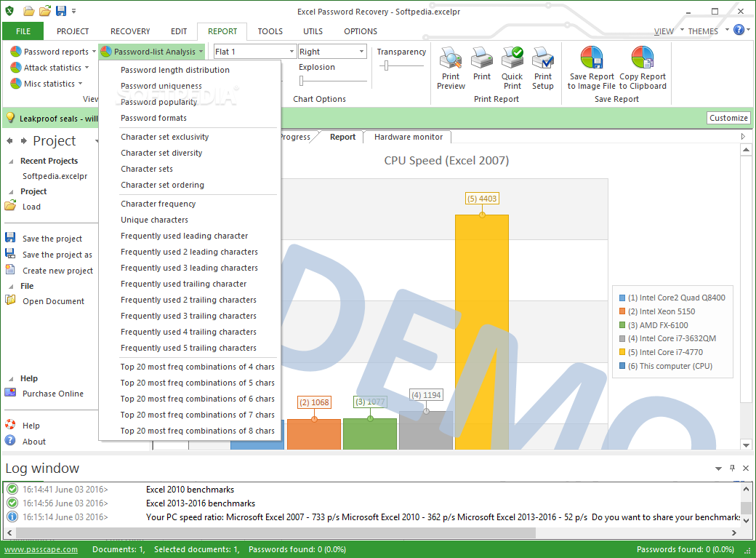Screen dimensions: 756x558
Task: Click the forward arrow beside Project heading
Action: click(23, 141)
